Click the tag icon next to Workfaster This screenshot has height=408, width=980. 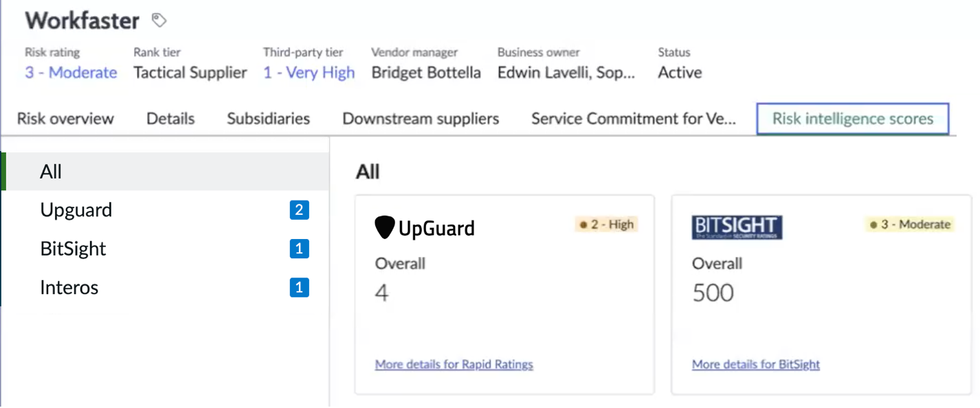coord(159,21)
